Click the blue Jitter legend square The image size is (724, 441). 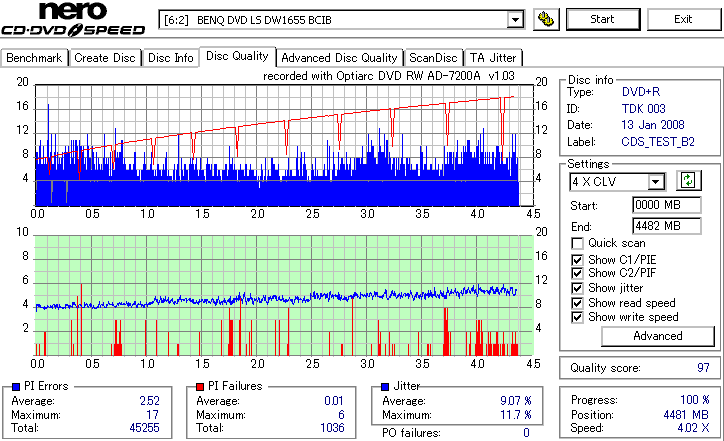pyautogui.click(x=386, y=387)
